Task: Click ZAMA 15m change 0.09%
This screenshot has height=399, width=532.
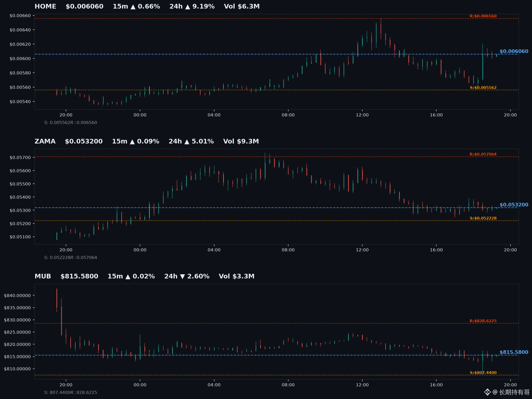Action: point(136,141)
